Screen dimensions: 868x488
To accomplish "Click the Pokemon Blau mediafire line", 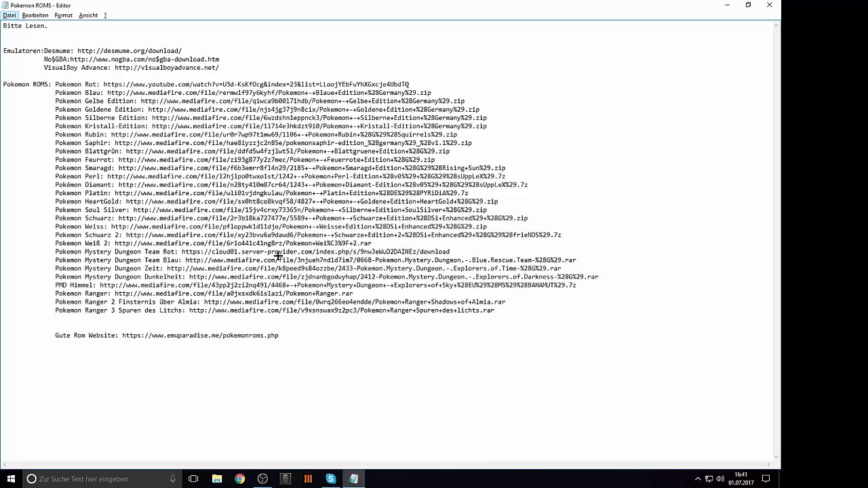I will [243, 93].
